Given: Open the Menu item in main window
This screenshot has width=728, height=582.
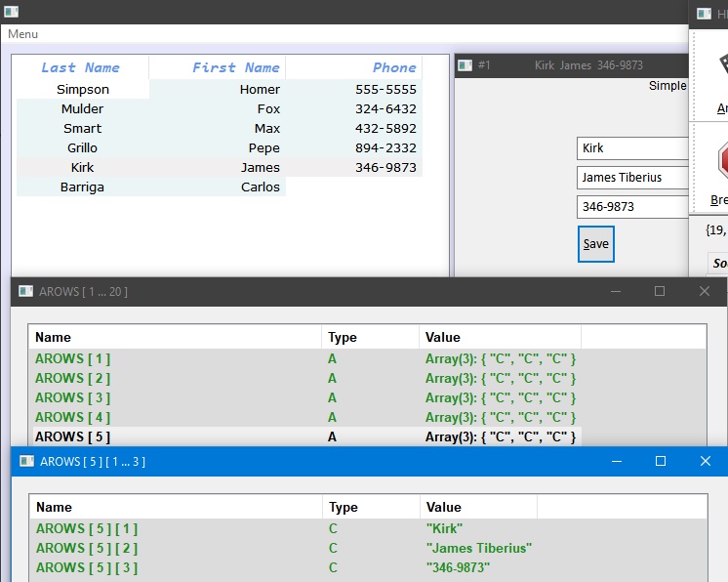Looking at the screenshot, I should pos(22,34).
